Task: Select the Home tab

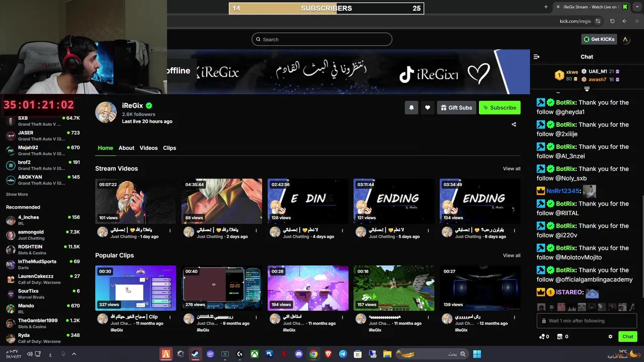Action: coord(105,148)
